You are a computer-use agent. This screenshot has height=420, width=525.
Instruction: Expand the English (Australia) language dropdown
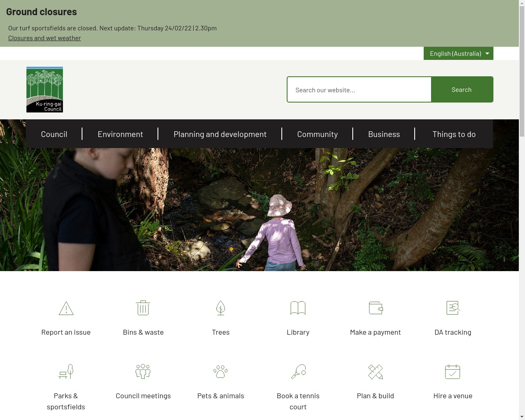[458, 53]
